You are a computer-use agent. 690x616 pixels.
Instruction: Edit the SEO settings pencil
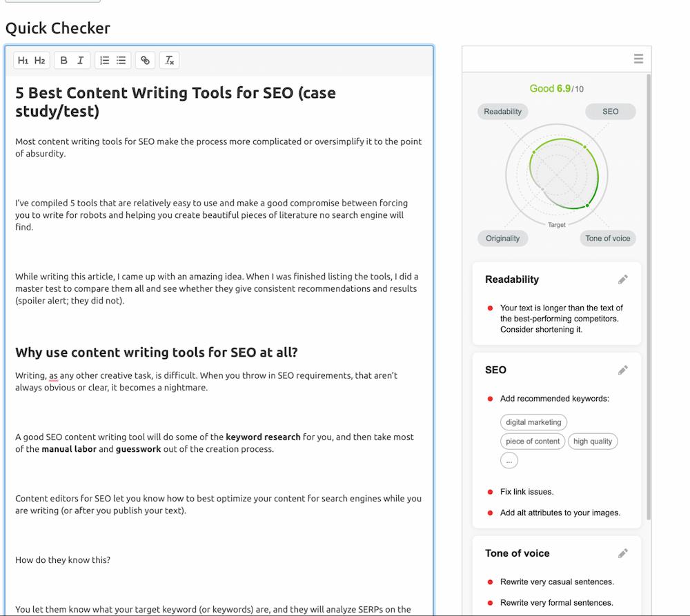pyautogui.click(x=622, y=370)
